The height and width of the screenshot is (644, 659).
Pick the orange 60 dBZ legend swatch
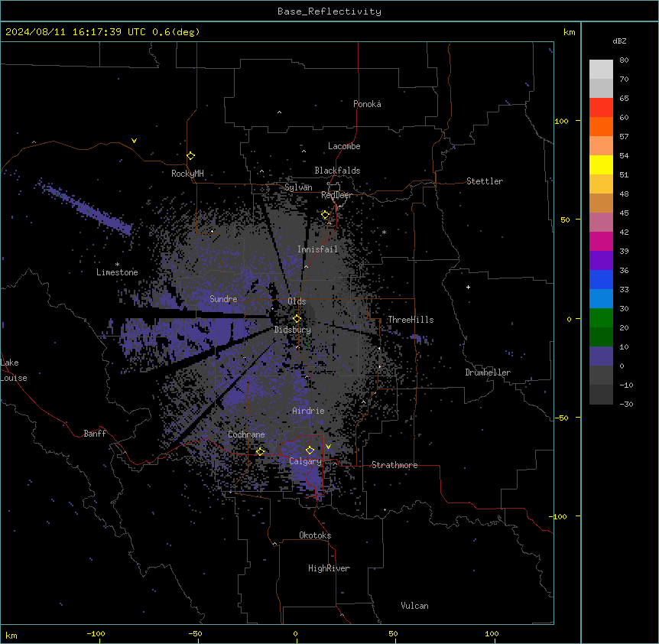[x=601, y=126]
